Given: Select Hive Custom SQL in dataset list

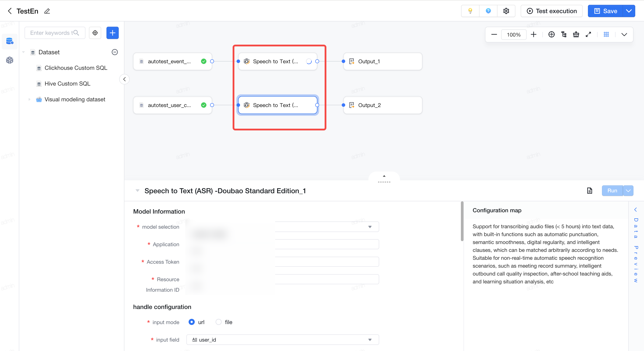Looking at the screenshot, I should 67,83.
